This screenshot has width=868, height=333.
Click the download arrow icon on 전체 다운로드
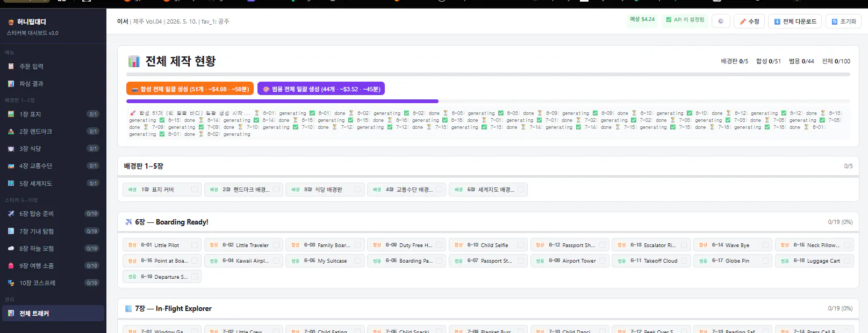(x=777, y=21)
